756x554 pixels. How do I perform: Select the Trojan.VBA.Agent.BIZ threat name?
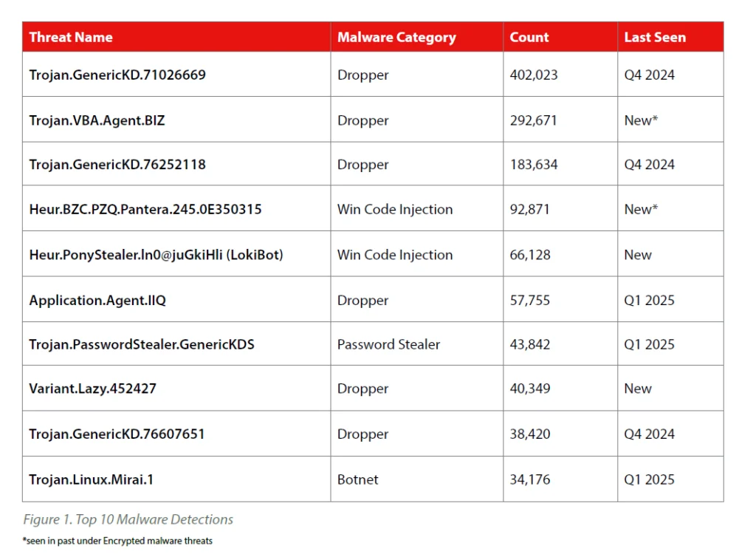[97, 120]
